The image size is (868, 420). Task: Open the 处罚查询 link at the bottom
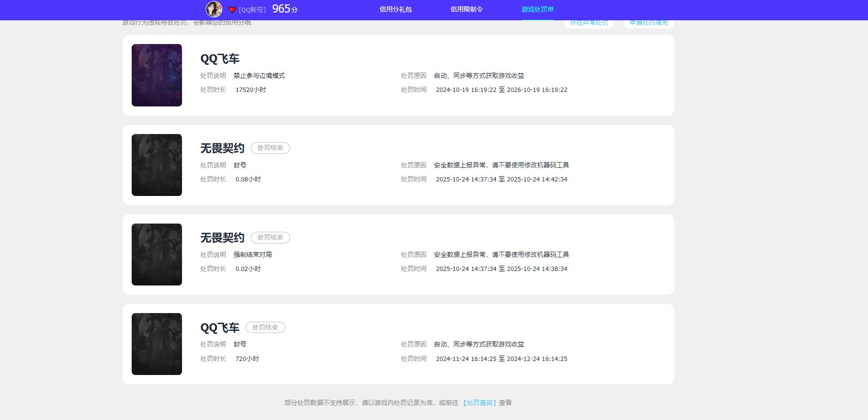pos(480,403)
